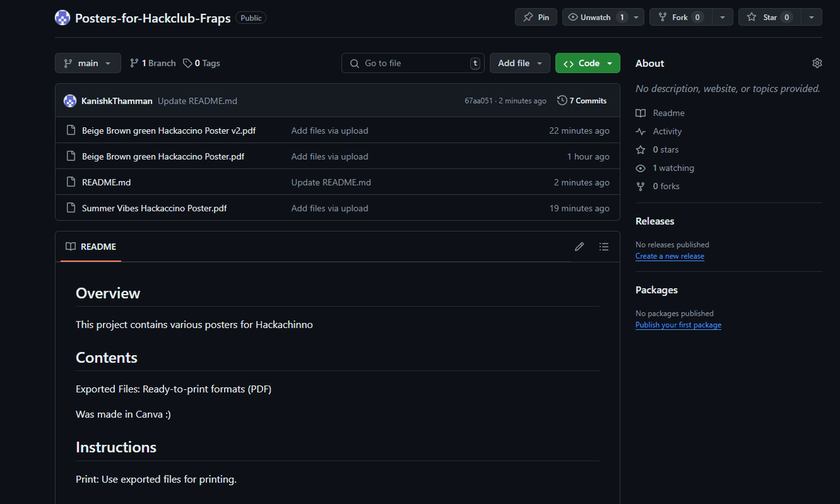Screen dimensions: 840x504
Task: Open the Releases heading link
Action: (655, 221)
